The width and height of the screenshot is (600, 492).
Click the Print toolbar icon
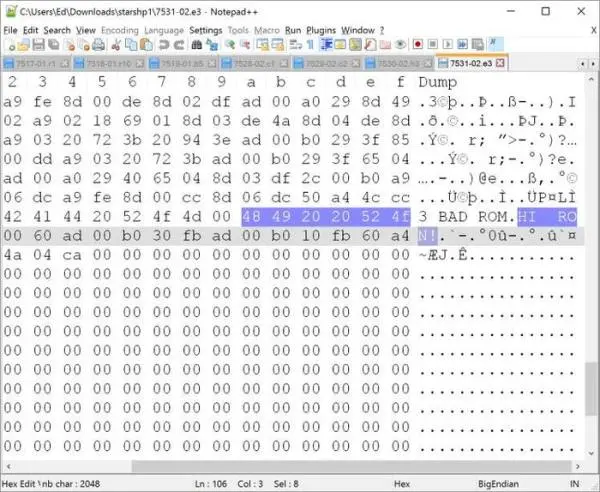pyautogui.click(x=99, y=45)
